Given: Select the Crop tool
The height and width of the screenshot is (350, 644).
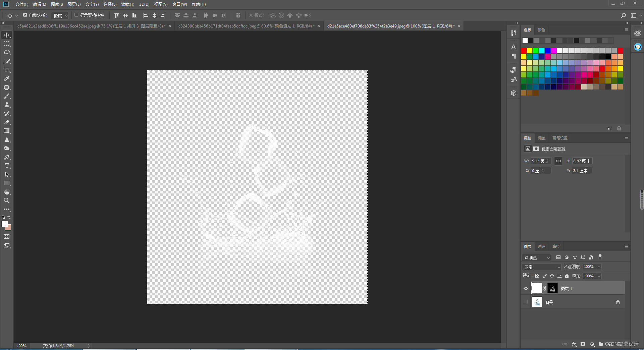Looking at the screenshot, I should (7, 70).
